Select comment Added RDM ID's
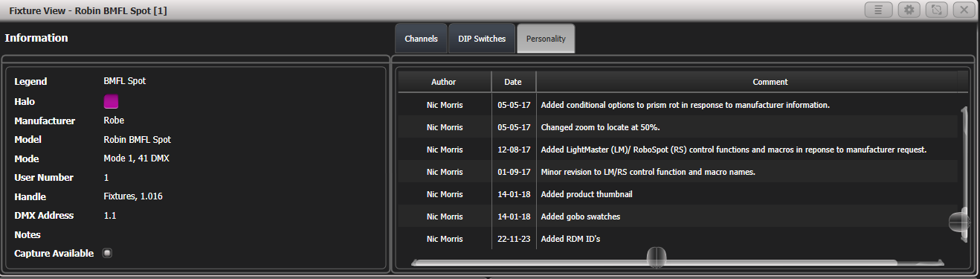The width and height of the screenshot is (980, 279). (x=570, y=239)
